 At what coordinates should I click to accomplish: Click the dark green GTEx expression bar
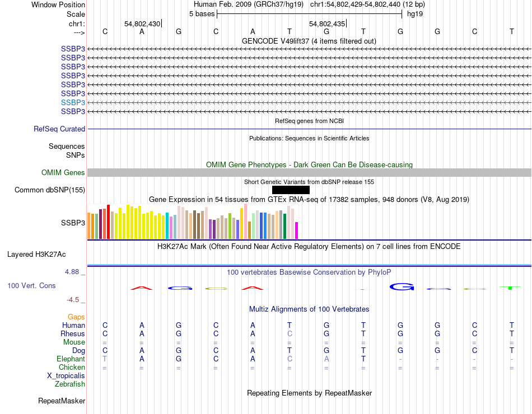tap(284, 227)
